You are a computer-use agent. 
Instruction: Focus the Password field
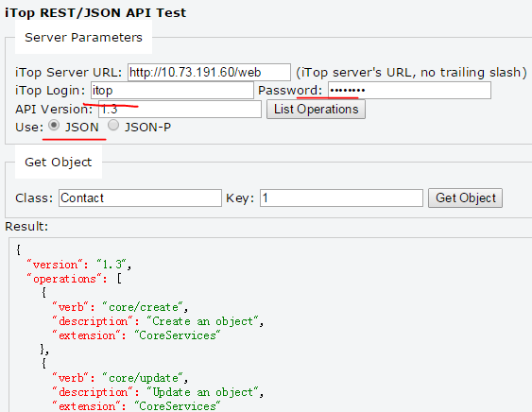(409, 91)
